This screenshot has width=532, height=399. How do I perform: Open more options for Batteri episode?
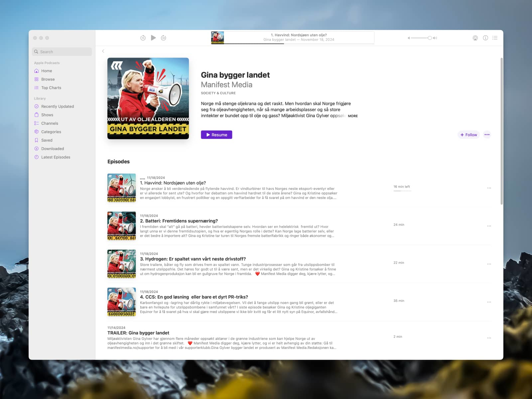[489, 226]
